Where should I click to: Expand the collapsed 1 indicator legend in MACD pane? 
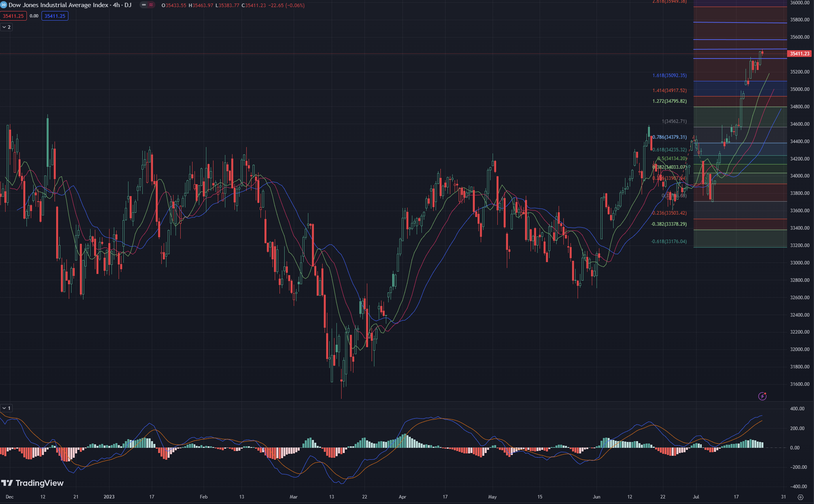coord(6,408)
